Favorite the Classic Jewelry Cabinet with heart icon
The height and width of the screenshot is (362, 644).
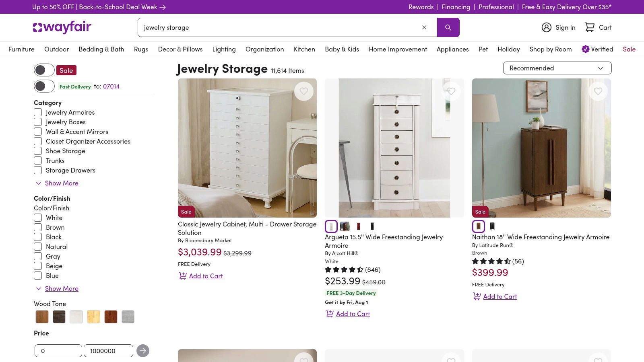[304, 91]
